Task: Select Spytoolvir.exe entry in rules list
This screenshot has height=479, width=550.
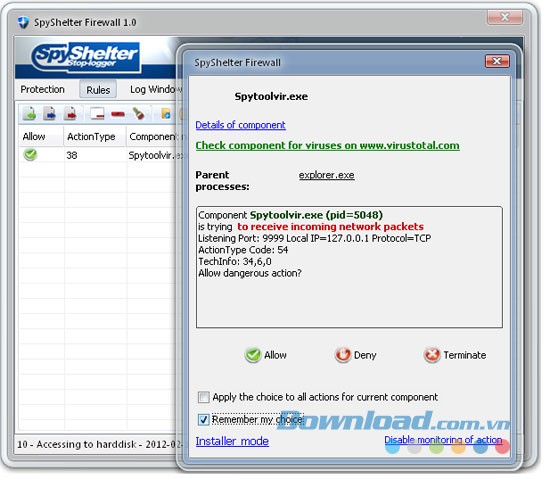Action: coord(155,155)
